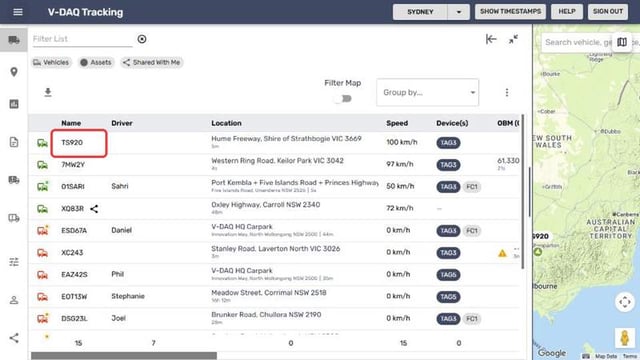Click the SYDNEY timezone button
640x360 pixels.
(x=420, y=12)
